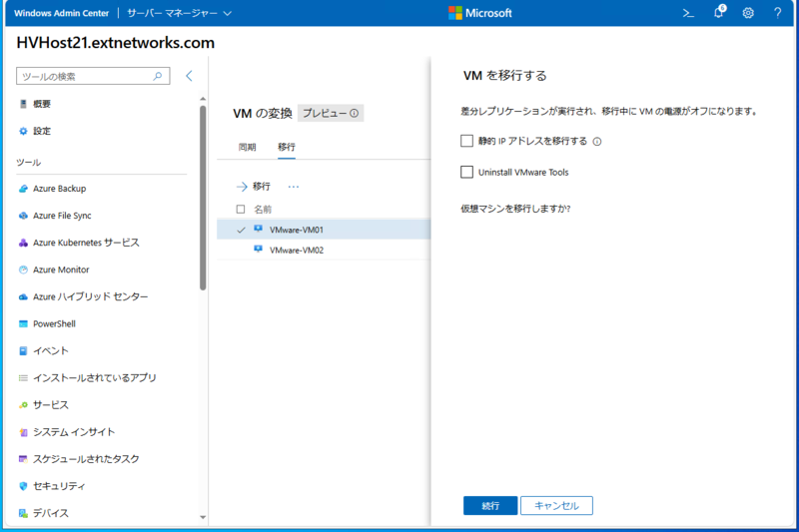Click the システム インサイト icon
Screen dimensions: 799x532
[x=23, y=432]
